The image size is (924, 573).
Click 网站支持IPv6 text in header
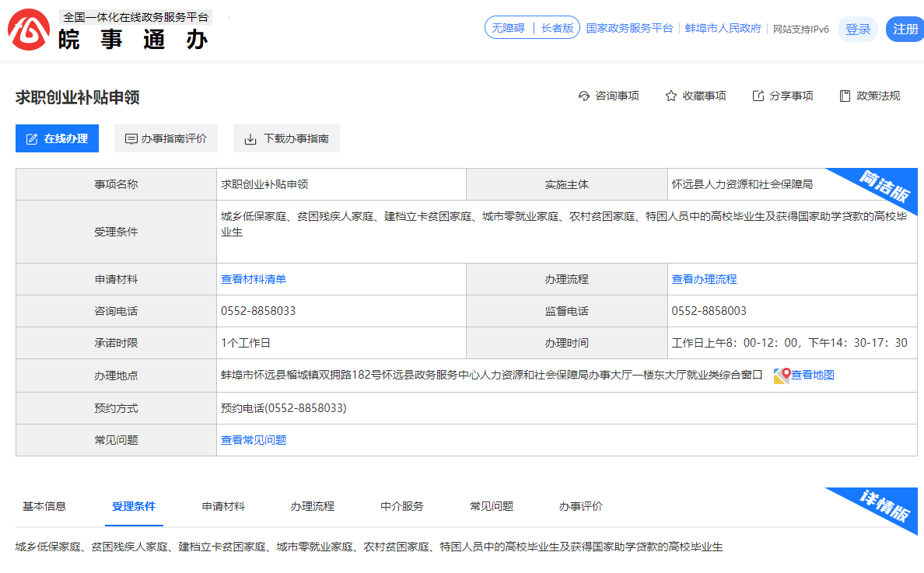(x=801, y=29)
